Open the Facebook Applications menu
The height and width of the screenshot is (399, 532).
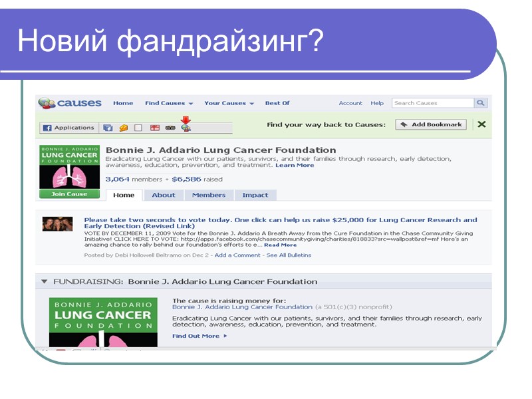[69, 128]
